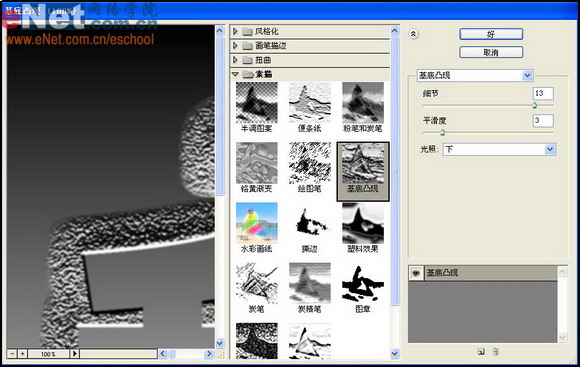Click the 风格化 folder label

[266, 31]
